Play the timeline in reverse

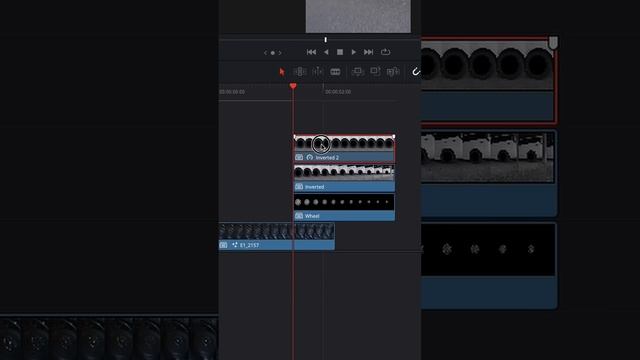point(326,52)
